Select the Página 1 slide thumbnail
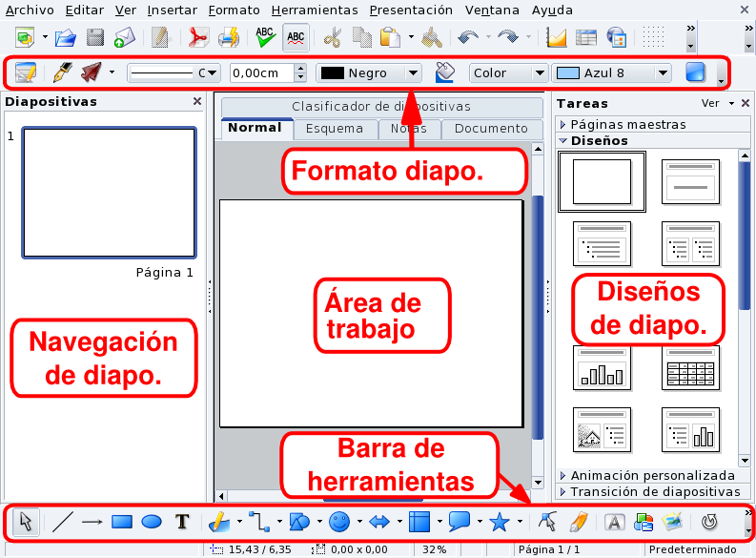 point(109,194)
